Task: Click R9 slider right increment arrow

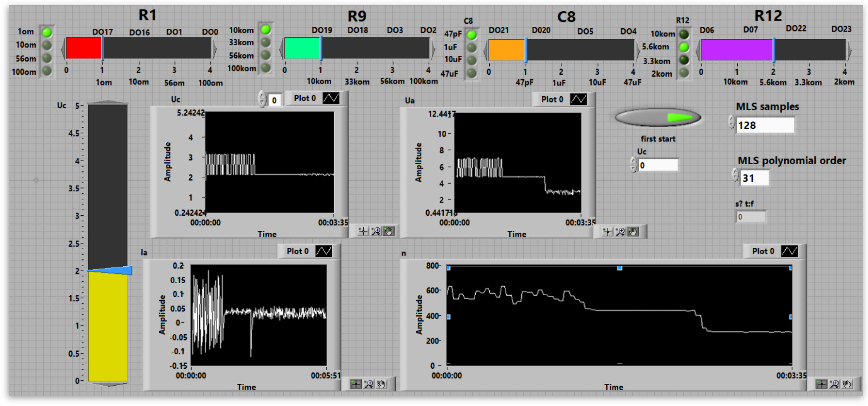Action: (x=433, y=50)
